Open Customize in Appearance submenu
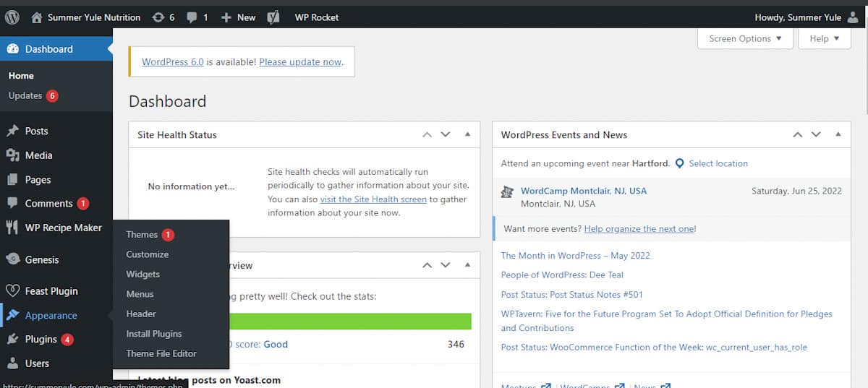868x388 pixels. [147, 254]
